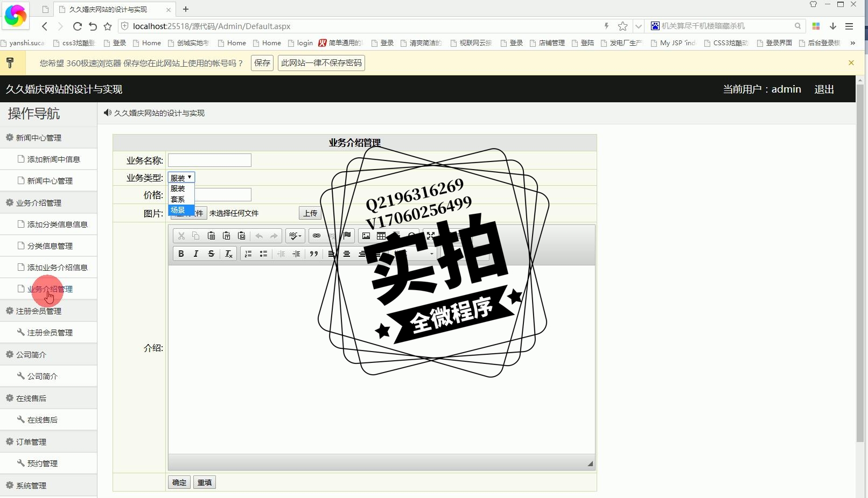The width and height of the screenshot is (868, 498).
Task: Bookmark this page with the star icon
Action: (x=622, y=26)
